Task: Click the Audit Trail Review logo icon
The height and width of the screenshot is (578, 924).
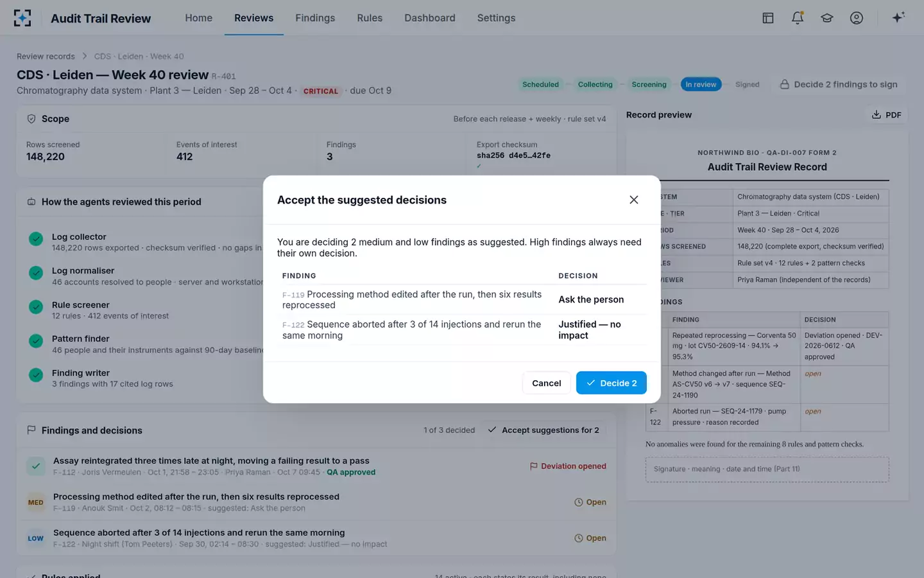Action: 22,18
